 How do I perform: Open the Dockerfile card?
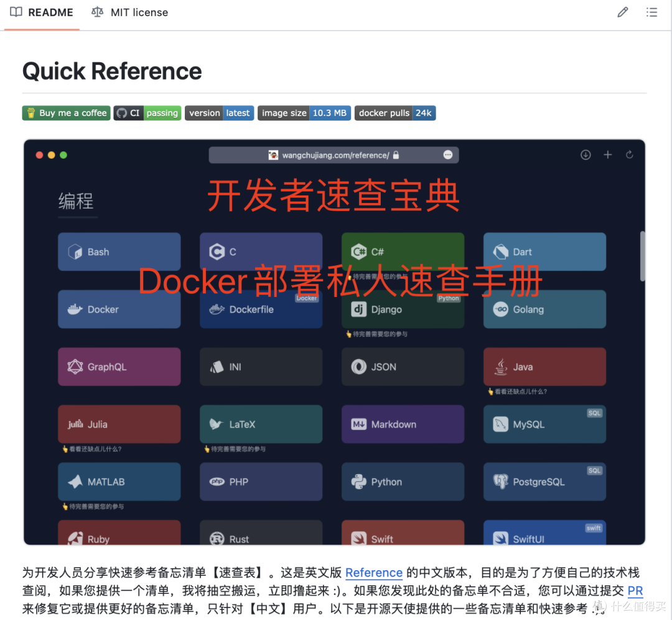261,309
